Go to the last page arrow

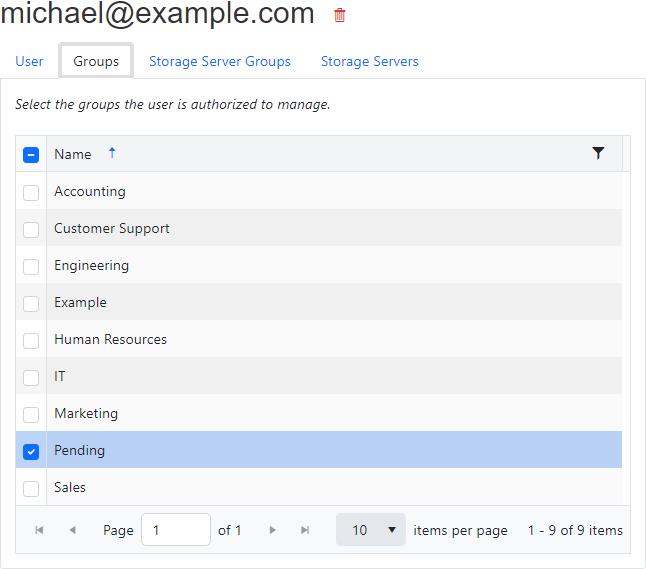pyautogui.click(x=305, y=530)
